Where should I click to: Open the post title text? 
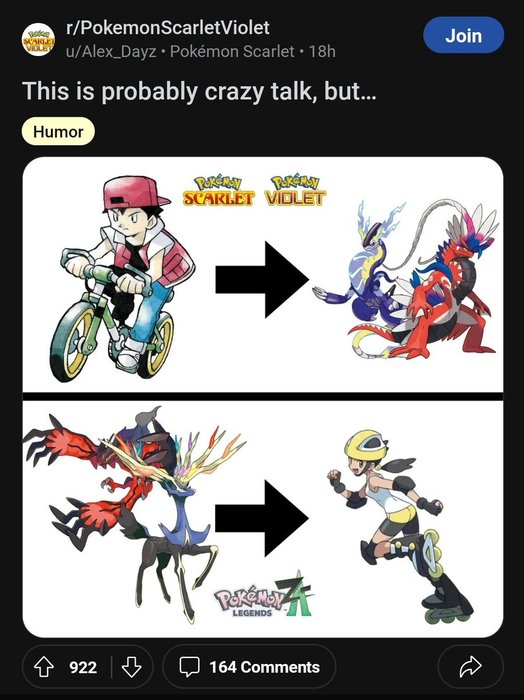[199, 91]
